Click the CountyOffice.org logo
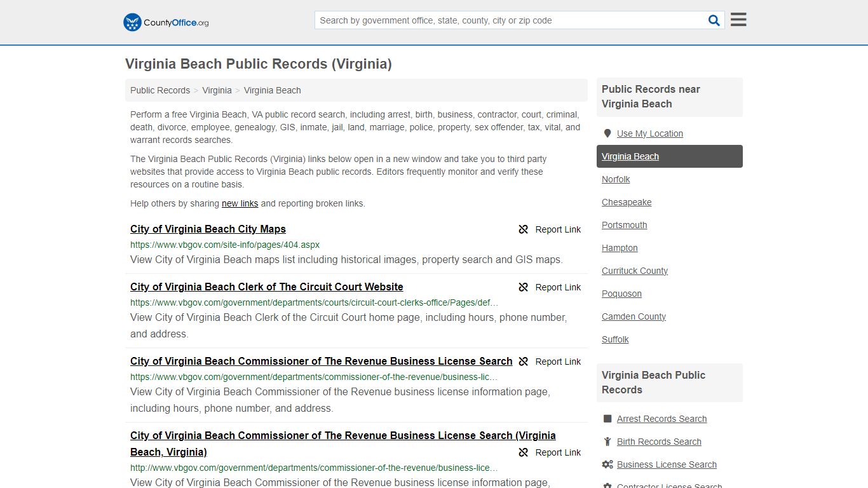This screenshot has width=868, height=488. tap(166, 22)
